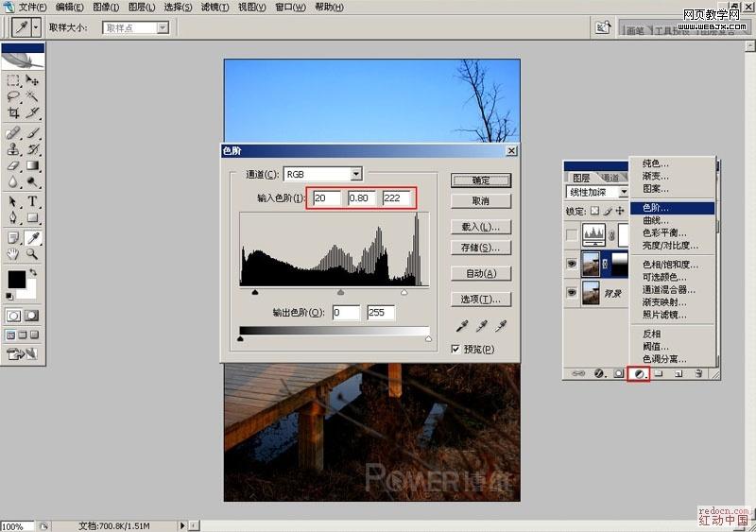Select the Healing Brush tool

pyautogui.click(x=13, y=132)
